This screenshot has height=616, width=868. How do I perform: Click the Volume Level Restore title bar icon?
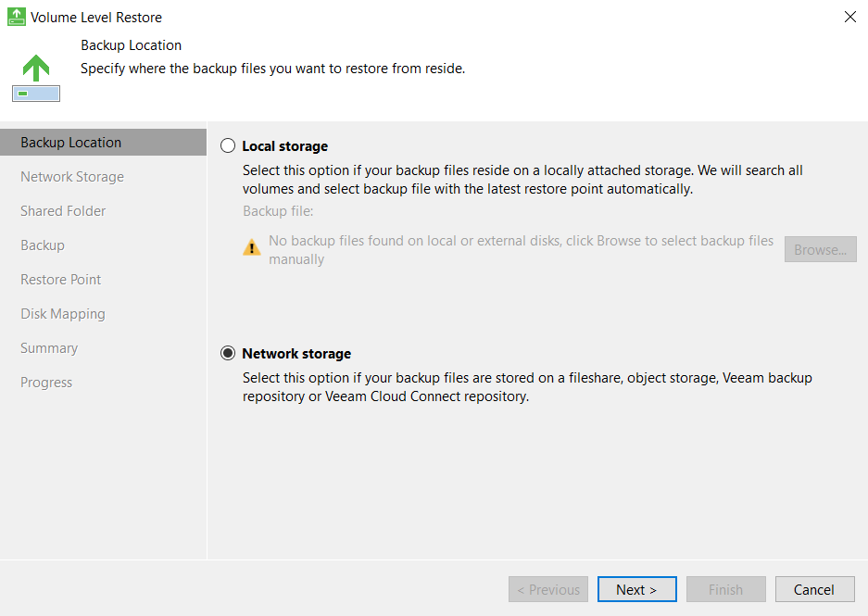pos(16,17)
